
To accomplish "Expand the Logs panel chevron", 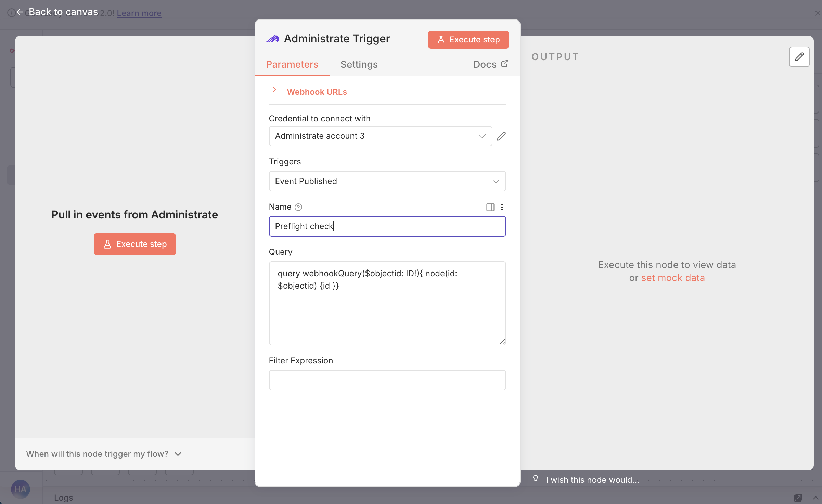I will pos(816,498).
